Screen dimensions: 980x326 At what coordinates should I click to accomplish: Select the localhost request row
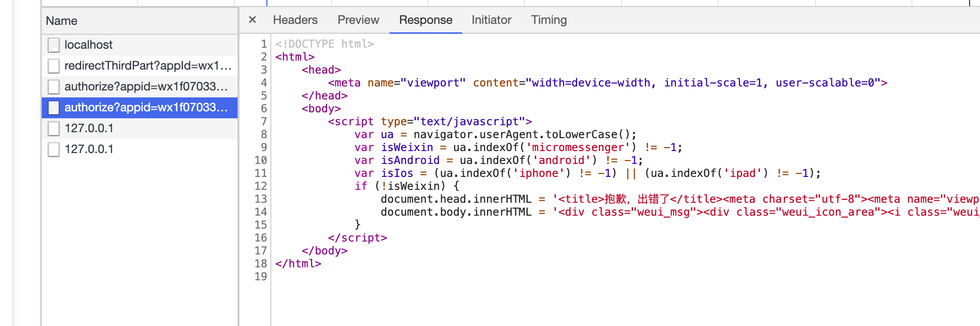(x=140, y=45)
